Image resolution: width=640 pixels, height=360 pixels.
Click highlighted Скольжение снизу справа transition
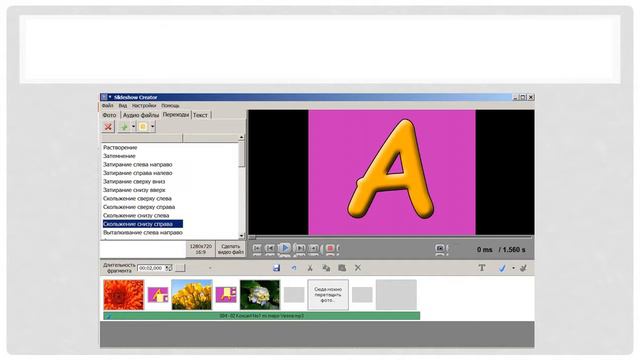tap(142, 224)
